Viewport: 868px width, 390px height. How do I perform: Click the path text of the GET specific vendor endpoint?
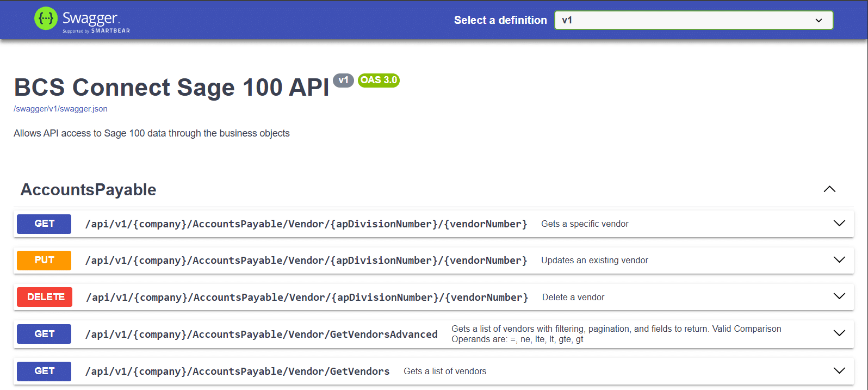click(306, 224)
